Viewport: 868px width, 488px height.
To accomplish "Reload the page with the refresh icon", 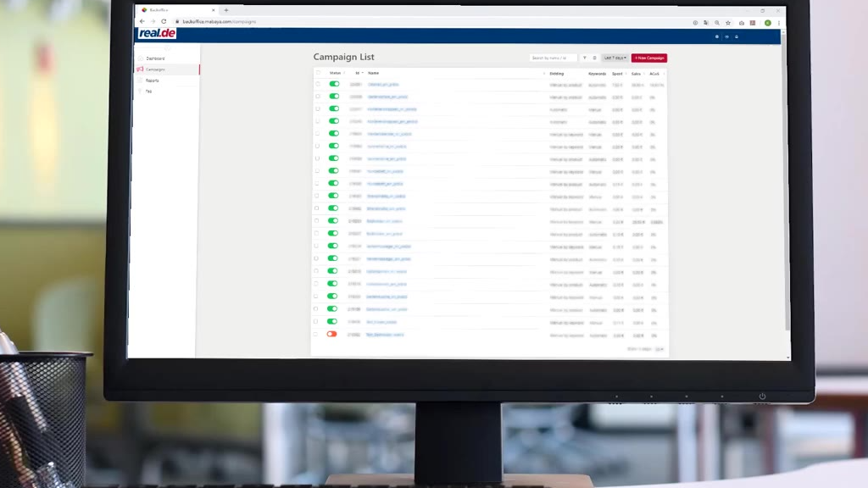I will point(164,21).
